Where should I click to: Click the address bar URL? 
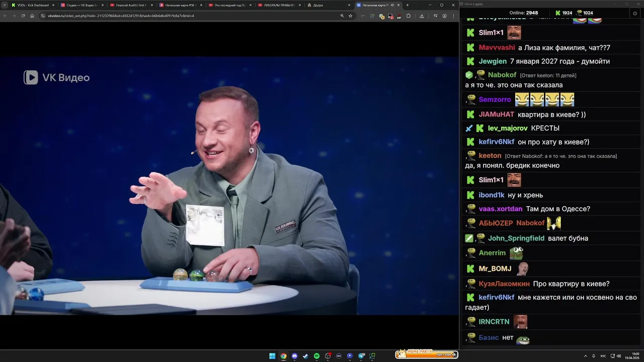(121, 16)
